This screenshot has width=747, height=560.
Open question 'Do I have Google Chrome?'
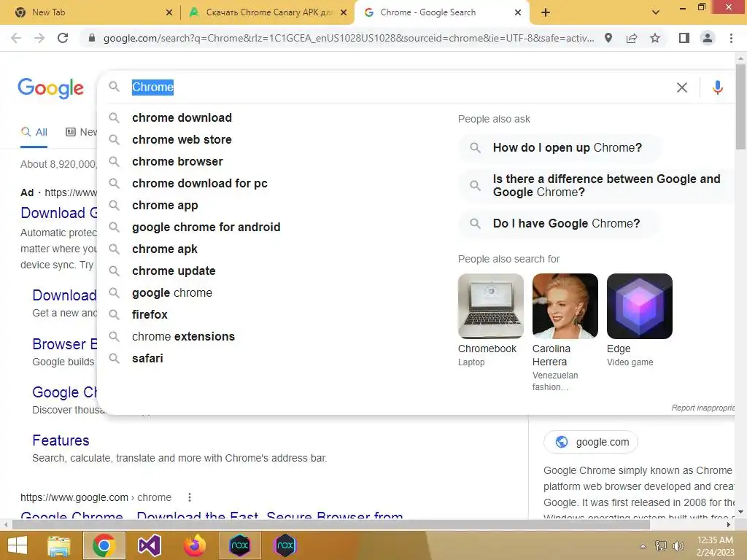(x=560, y=223)
